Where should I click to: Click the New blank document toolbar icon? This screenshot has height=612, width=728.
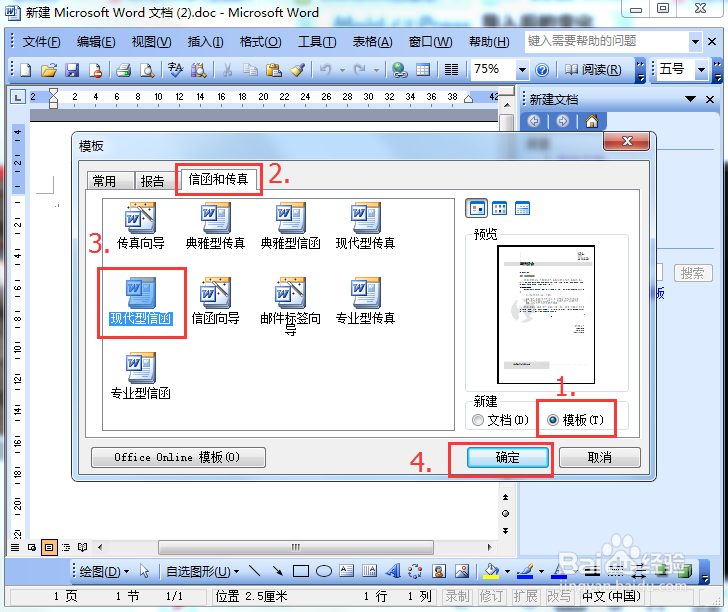tap(26, 70)
